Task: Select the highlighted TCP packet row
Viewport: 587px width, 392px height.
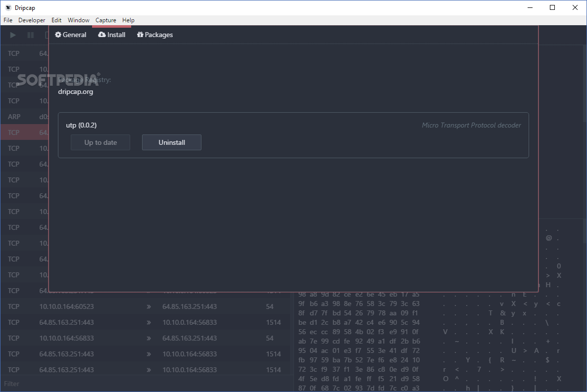Action: tap(24, 132)
